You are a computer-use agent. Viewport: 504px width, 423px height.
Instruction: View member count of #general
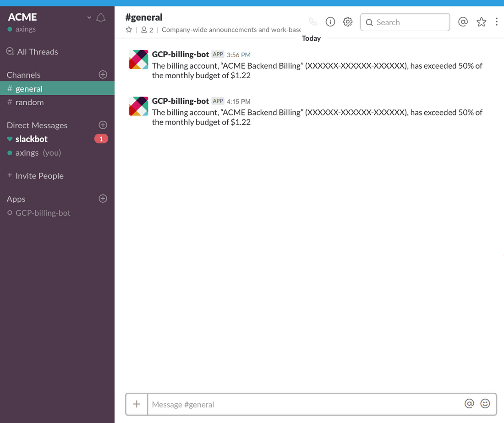(147, 30)
